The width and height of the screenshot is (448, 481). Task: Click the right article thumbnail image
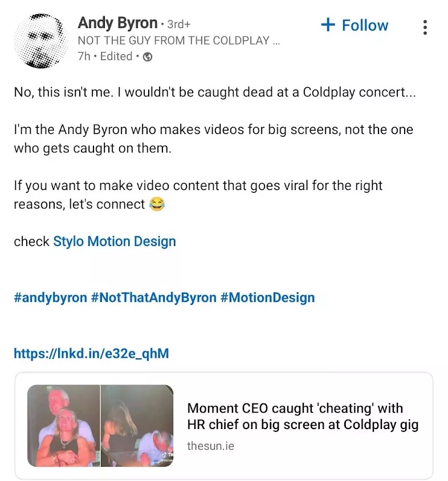(x=137, y=426)
